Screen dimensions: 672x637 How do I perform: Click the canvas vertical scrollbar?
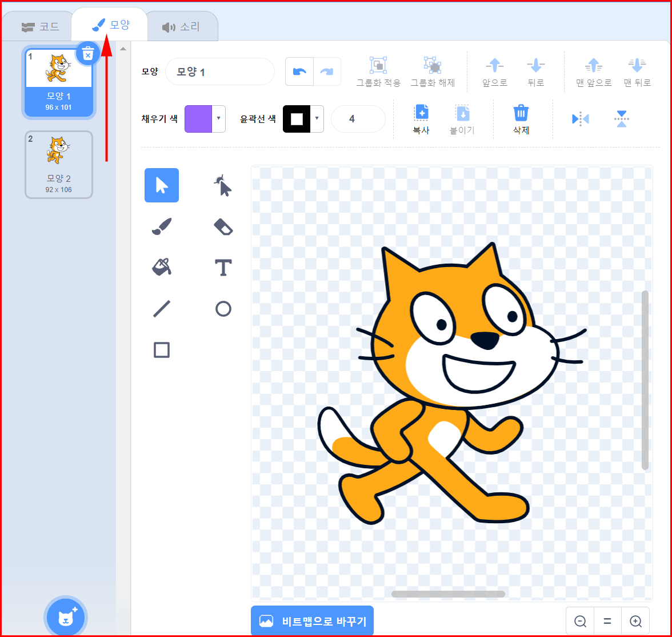coord(645,380)
